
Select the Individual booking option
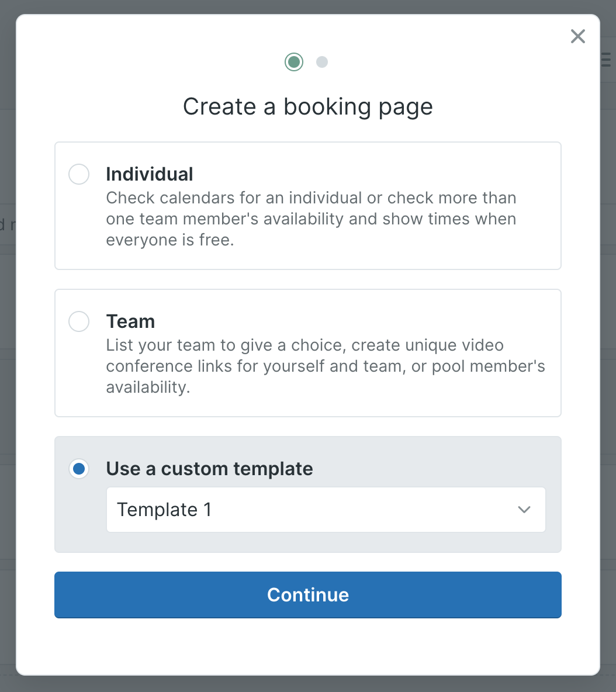(x=79, y=174)
